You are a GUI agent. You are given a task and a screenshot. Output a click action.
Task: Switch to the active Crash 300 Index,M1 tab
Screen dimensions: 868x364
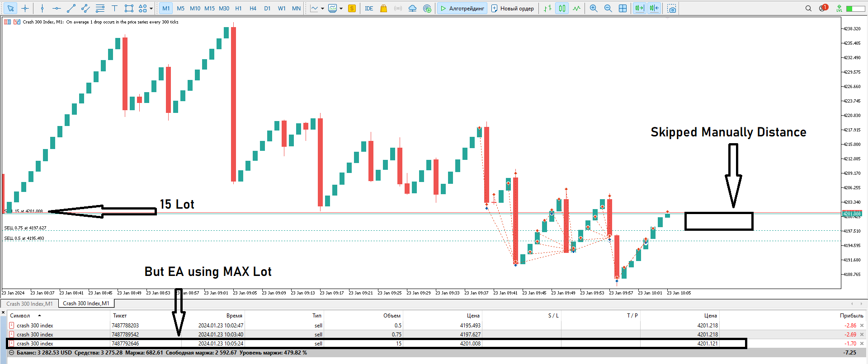coord(86,303)
